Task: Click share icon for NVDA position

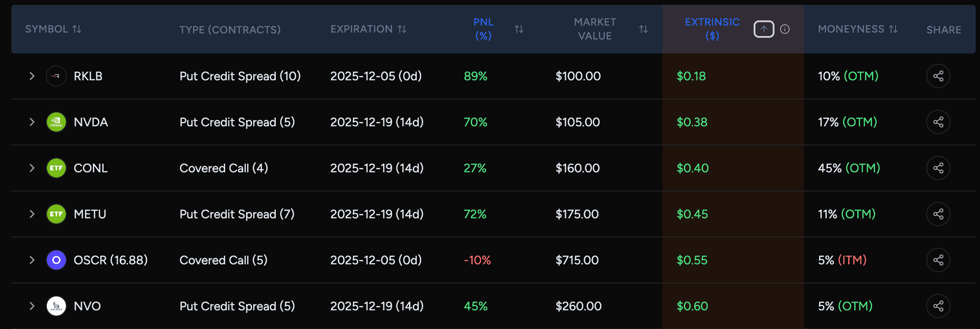Action: [x=938, y=122]
